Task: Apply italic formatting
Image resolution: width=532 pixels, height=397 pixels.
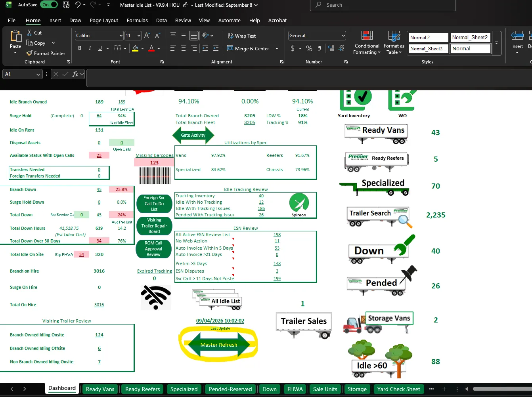Action: click(90, 48)
